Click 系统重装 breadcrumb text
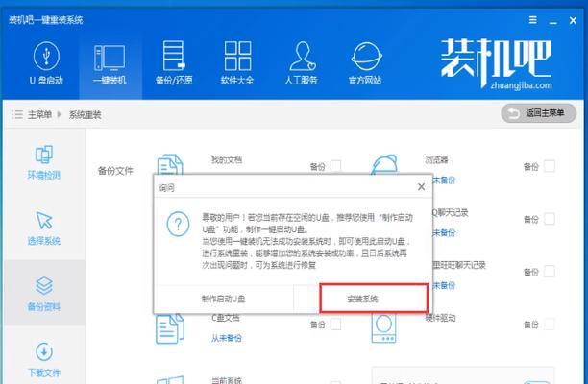This screenshot has width=588, height=384. (86, 114)
